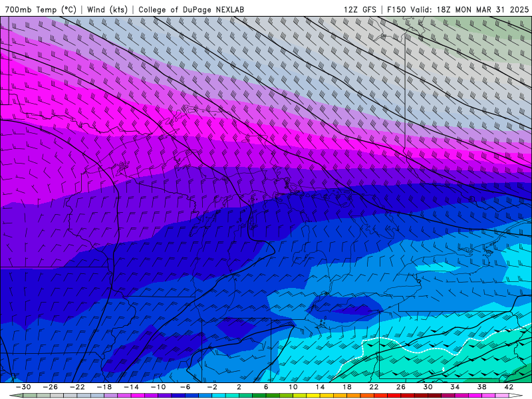Image resolution: width=532 pixels, height=399 pixels.
Task: Click the "12Z GFS" model run text
Action: [x=360, y=9]
